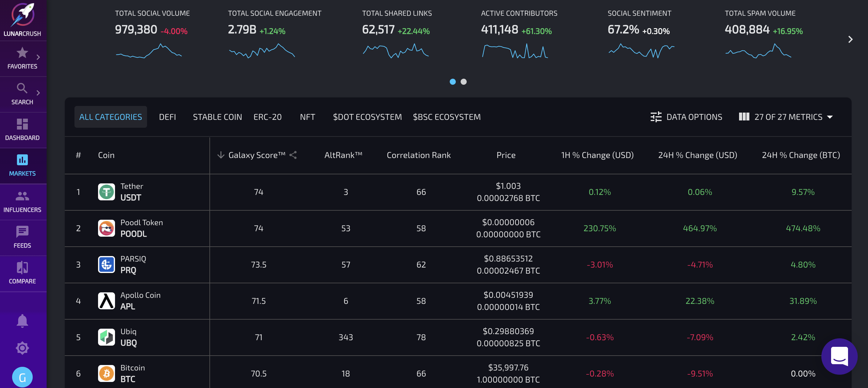
Task: Click the Ubiq UBQ coin logo
Action: click(x=107, y=337)
